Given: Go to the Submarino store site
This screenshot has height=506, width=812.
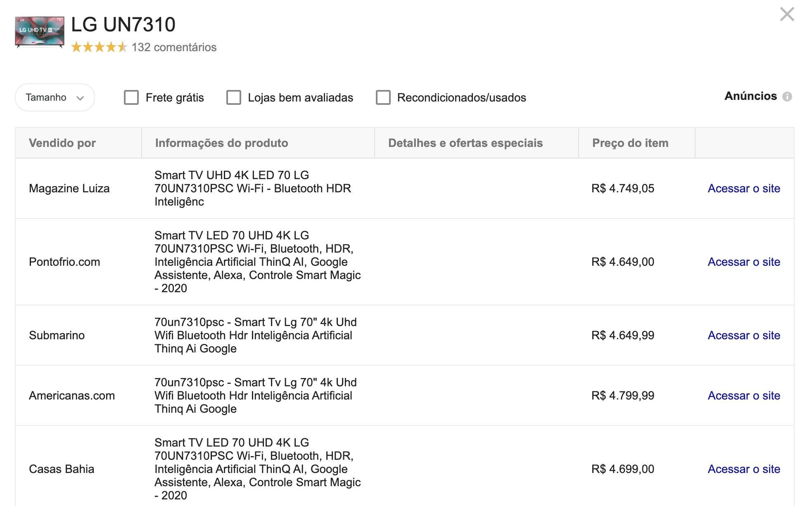Looking at the screenshot, I should 744,335.
